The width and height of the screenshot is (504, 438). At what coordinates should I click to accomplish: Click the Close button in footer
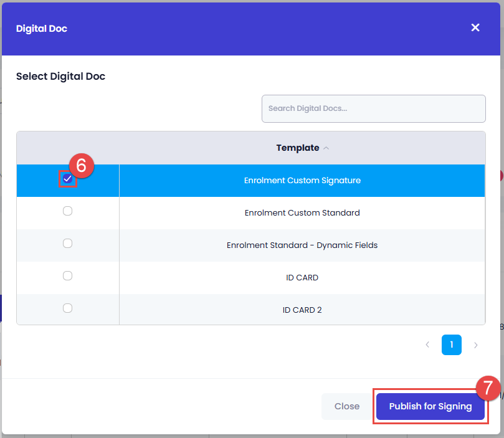click(x=347, y=406)
